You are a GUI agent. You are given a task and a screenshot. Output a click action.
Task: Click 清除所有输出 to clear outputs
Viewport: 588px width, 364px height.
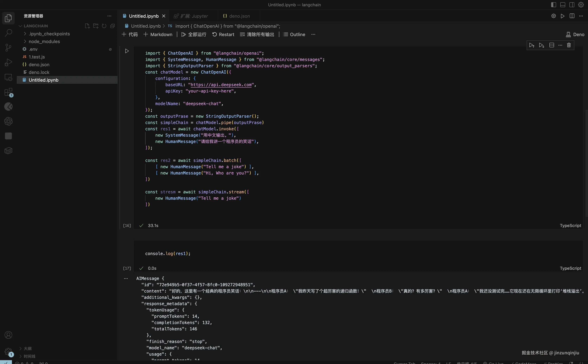pos(257,35)
